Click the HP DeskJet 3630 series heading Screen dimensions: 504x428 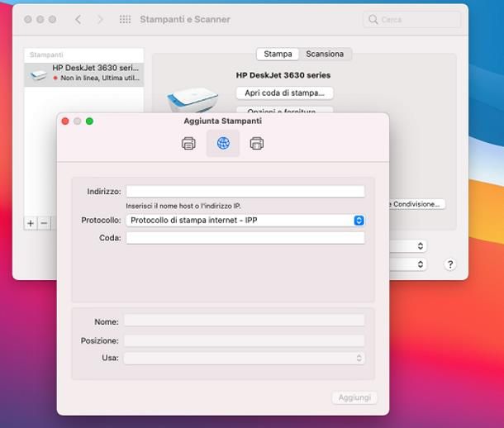pyautogui.click(x=283, y=75)
